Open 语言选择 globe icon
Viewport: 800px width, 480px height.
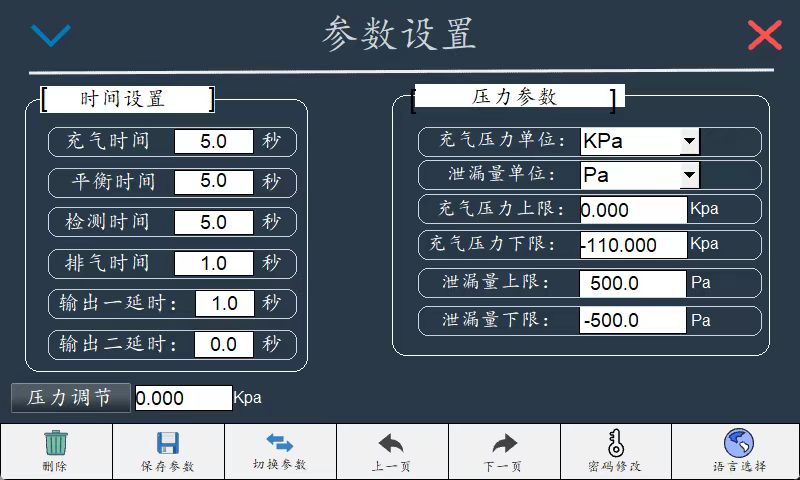click(738, 444)
